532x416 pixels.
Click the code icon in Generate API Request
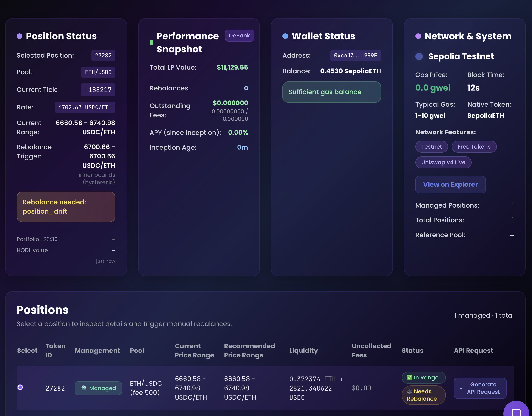pyautogui.click(x=461, y=388)
